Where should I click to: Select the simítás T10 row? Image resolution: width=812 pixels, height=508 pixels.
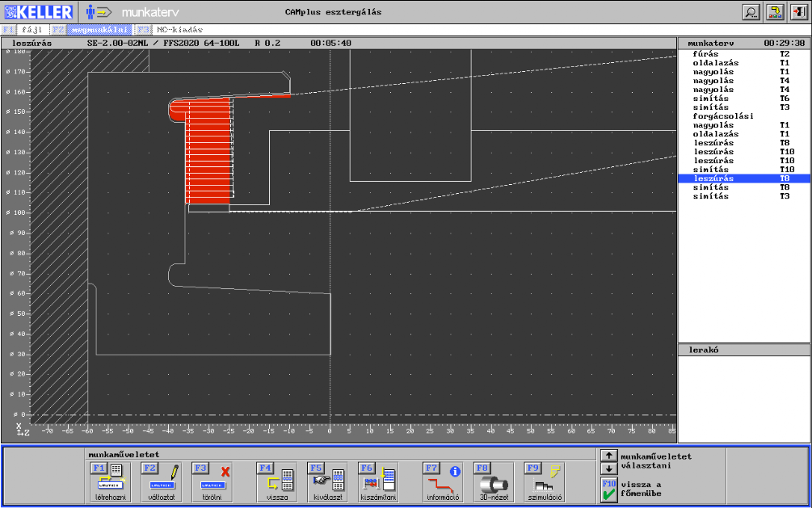pyautogui.click(x=744, y=170)
